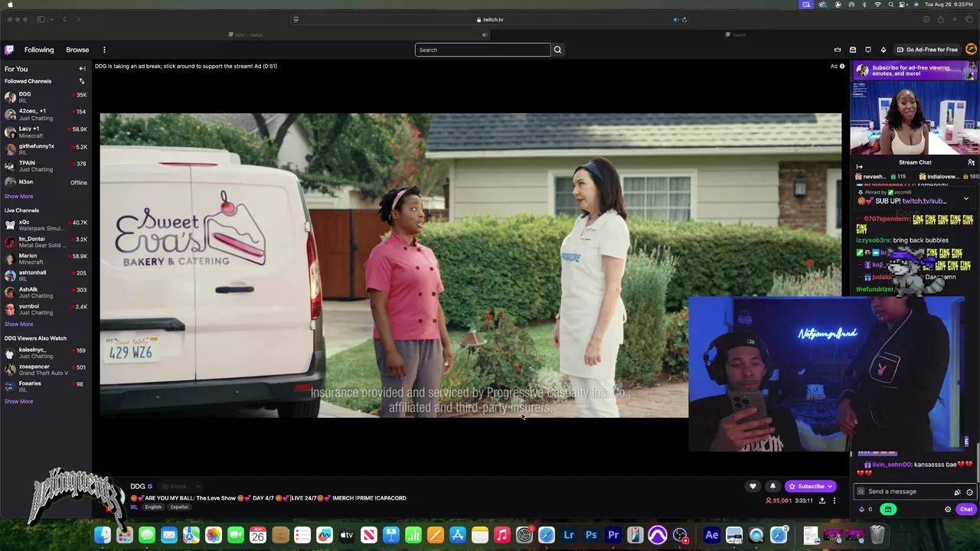Open channel points balance icon

pyautogui.click(x=865, y=510)
